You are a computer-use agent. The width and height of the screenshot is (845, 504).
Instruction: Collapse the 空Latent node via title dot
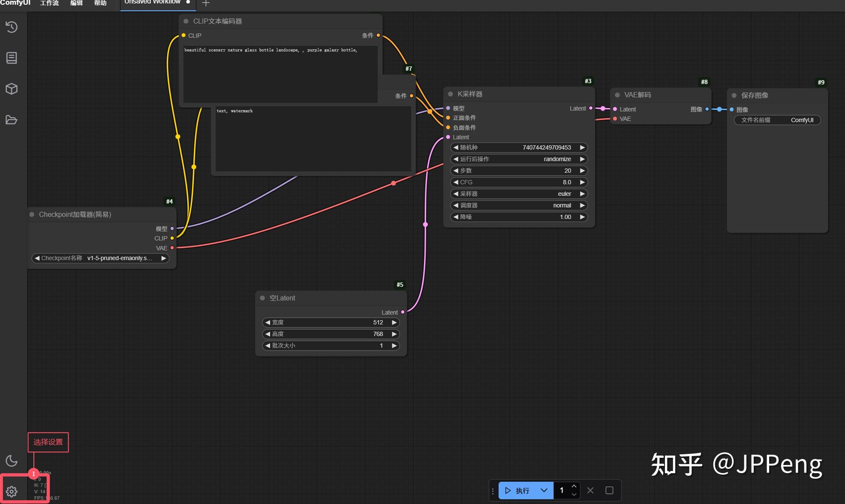[262, 298]
